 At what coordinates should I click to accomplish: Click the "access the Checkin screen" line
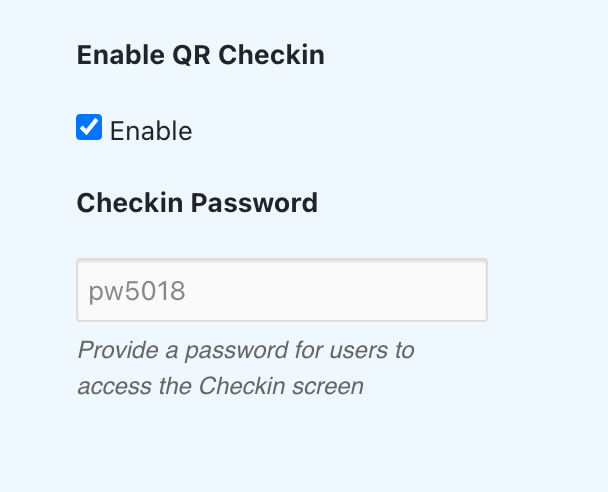pyautogui.click(x=220, y=385)
